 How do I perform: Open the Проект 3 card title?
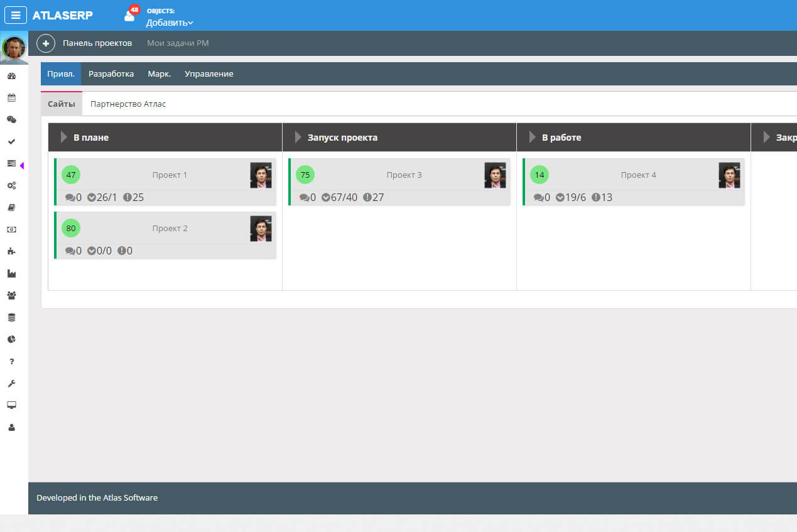pos(404,175)
